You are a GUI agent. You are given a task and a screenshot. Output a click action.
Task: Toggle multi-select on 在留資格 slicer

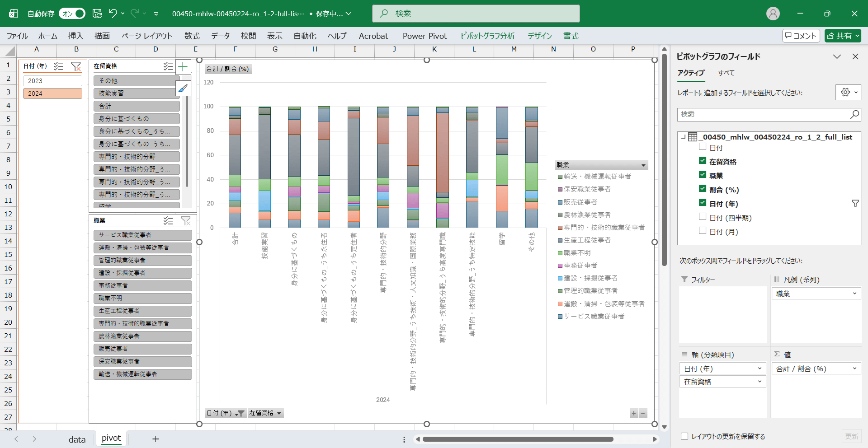pyautogui.click(x=168, y=66)
